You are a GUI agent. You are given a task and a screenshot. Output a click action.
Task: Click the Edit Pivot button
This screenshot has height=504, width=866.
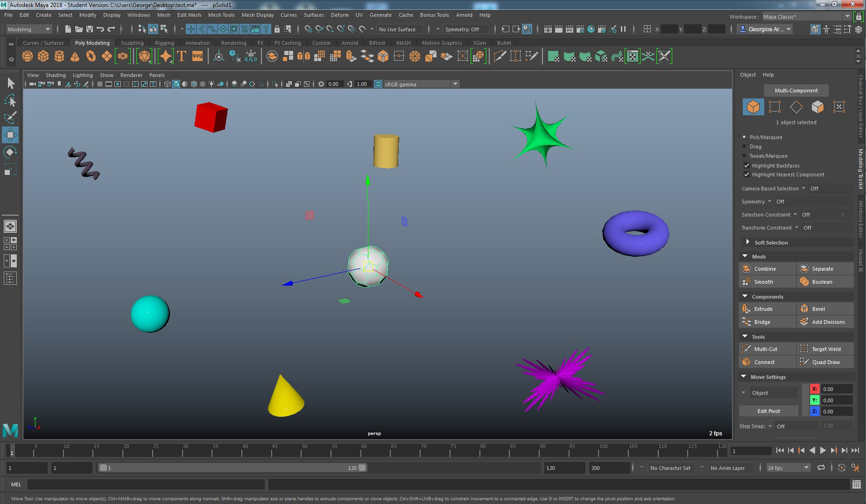click(x=768, y=411)
